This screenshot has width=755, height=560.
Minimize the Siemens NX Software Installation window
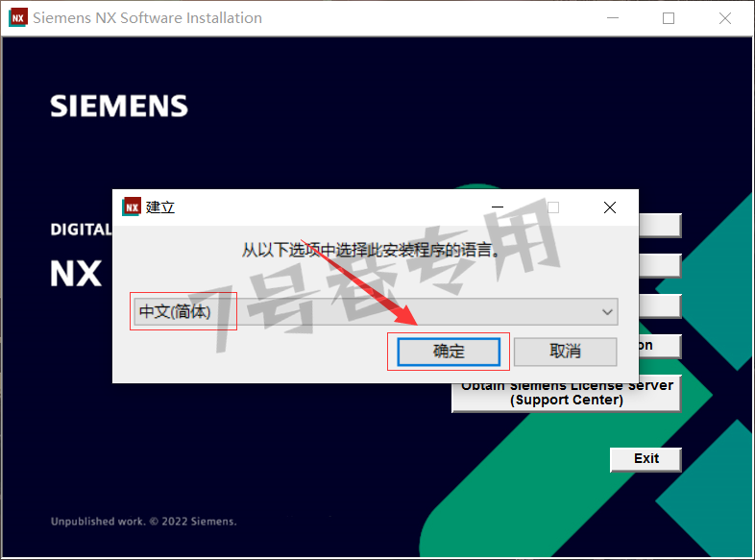613,18
